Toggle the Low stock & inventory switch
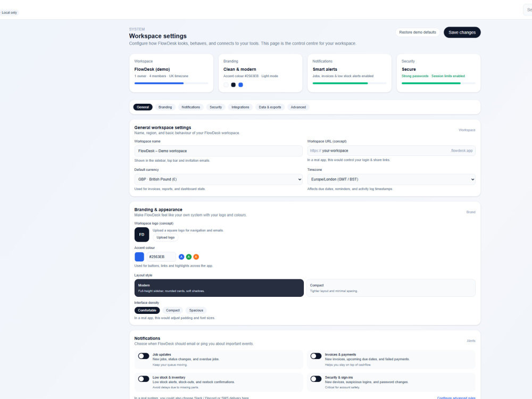The width and height of the screenshot is (532, 399). [144, 379]
